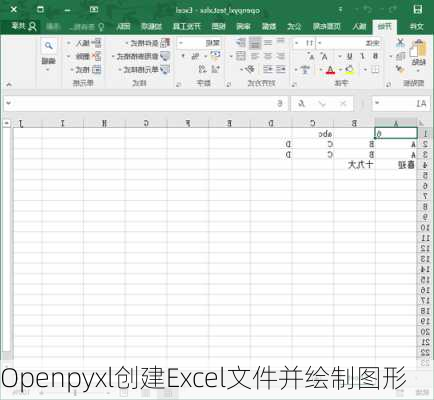Open the Ribbon Display Options button
The width and height of the screenshot is (434, 400).
point(94,9)
